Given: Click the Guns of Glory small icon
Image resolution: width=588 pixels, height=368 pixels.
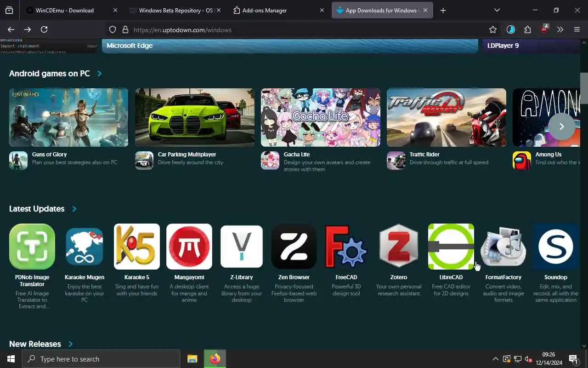Looking at the screenshot, I should click(18, 161).
